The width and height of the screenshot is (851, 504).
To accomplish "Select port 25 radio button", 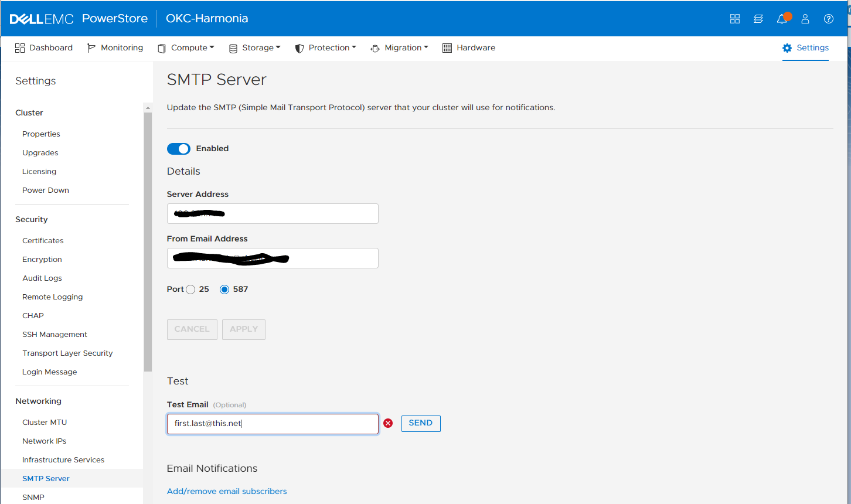I will pos(190,290).
